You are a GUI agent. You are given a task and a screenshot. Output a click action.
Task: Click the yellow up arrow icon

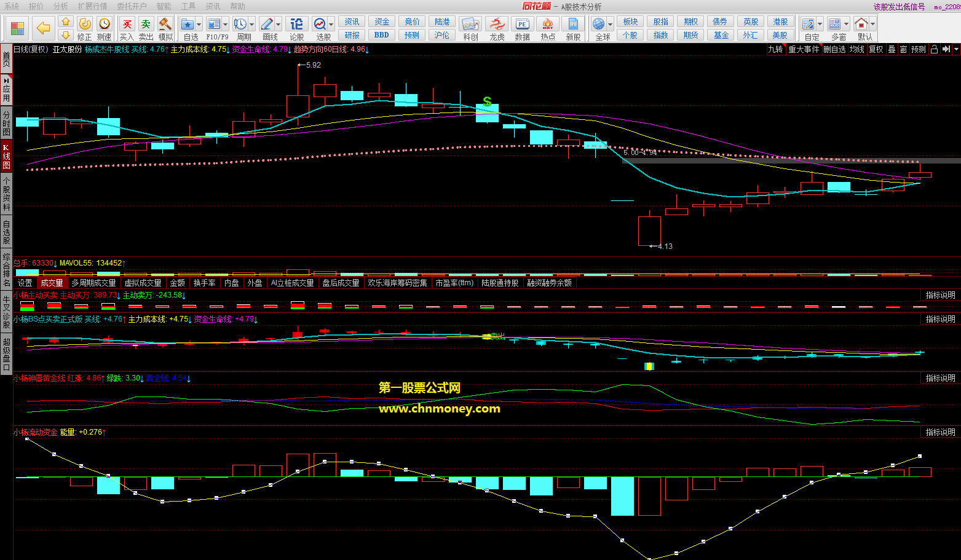click(x=66, y=22)
